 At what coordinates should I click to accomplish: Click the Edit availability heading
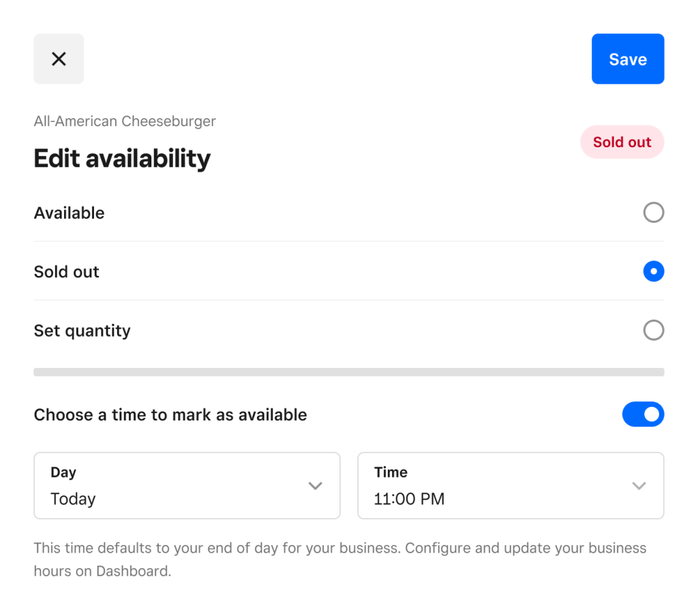122,159
